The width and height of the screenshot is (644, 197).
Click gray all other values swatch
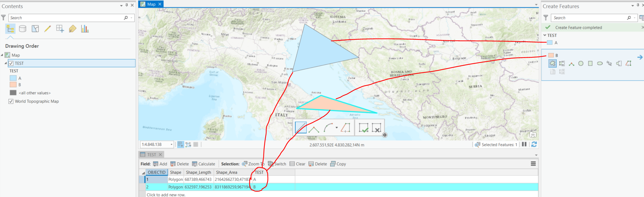click(13, 93)
